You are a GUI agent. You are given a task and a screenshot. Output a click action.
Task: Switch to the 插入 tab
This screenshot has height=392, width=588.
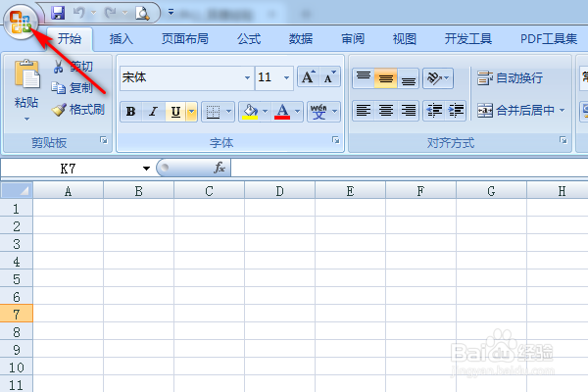(x=122, y=38)
